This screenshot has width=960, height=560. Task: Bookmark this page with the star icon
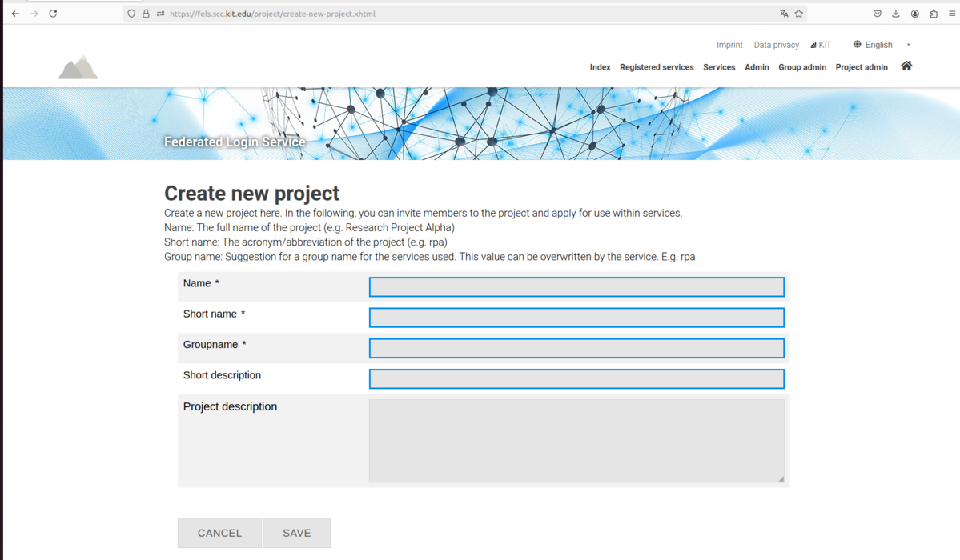coord(799,14)
